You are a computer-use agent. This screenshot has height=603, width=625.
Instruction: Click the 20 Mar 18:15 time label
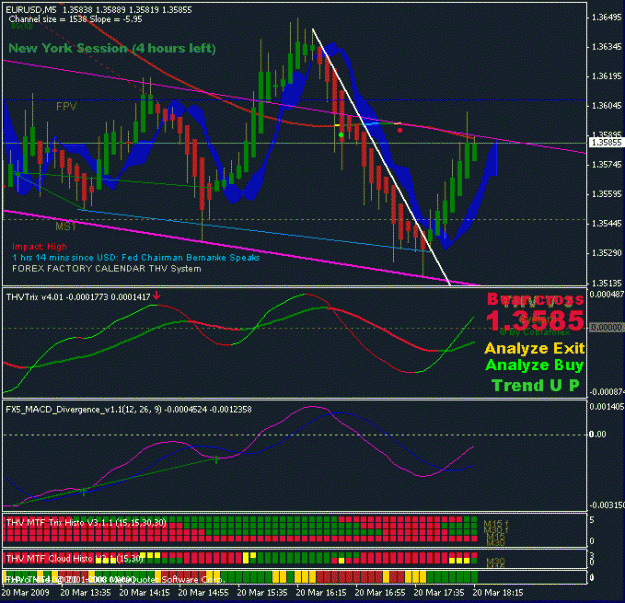[498, 593]
